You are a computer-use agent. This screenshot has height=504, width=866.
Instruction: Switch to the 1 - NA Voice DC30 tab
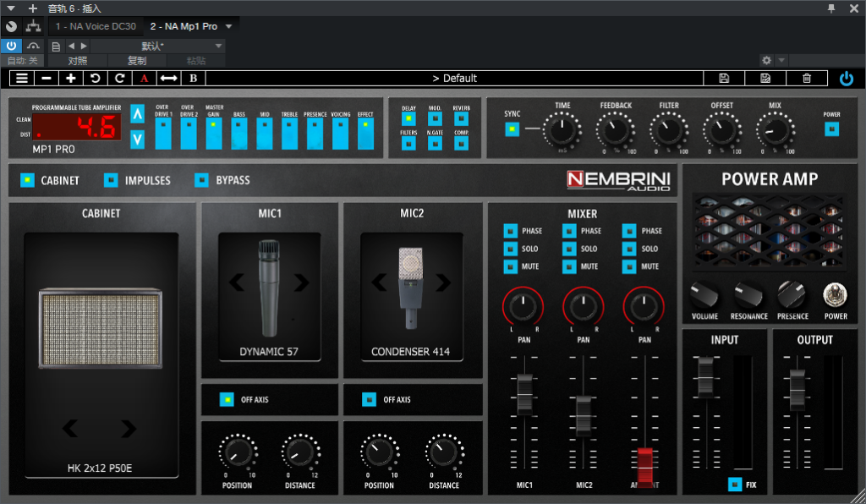click(x=96, y=26)
